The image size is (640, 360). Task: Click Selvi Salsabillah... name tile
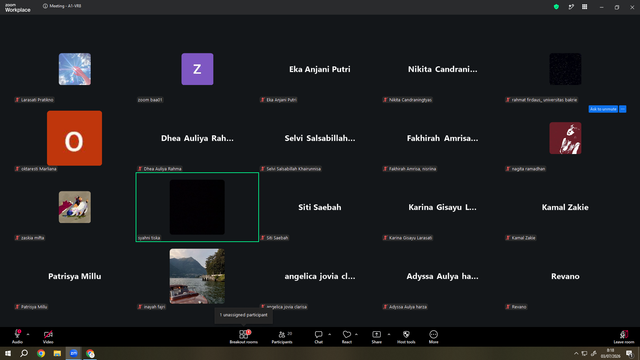pos(320,138)
